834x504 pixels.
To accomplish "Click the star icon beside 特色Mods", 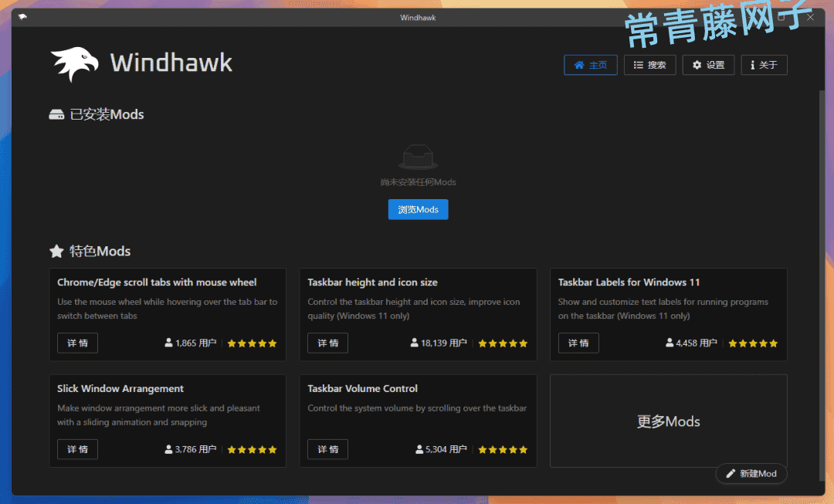I will pos(56,251).
